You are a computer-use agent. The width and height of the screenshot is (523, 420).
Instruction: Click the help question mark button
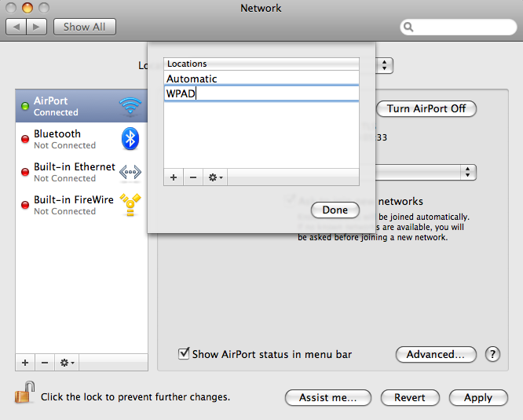tap(492, 354)
